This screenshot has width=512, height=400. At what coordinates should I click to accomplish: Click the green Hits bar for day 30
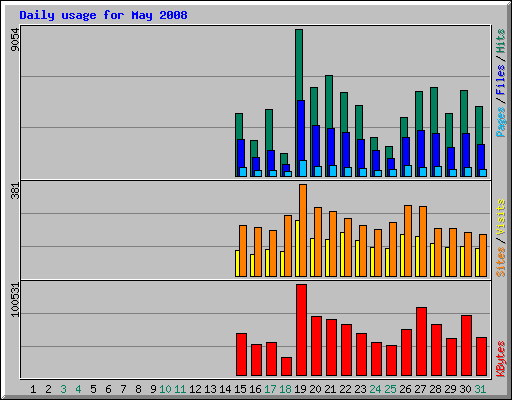(464, 111)
